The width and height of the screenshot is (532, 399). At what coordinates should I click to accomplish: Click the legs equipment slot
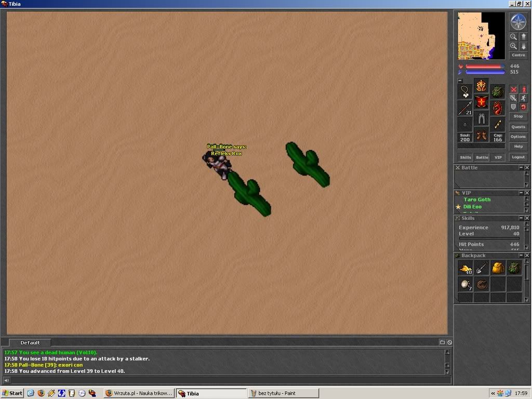click(481, 119)
